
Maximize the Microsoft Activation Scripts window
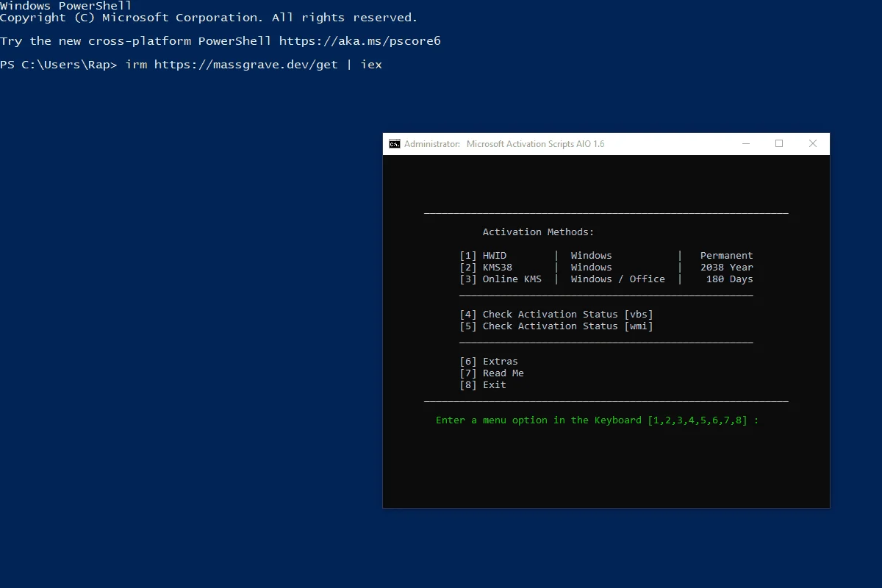pos(779,144)
